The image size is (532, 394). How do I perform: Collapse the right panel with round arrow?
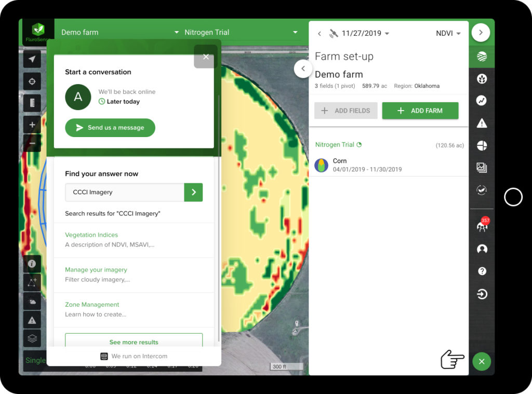(481, 33)
